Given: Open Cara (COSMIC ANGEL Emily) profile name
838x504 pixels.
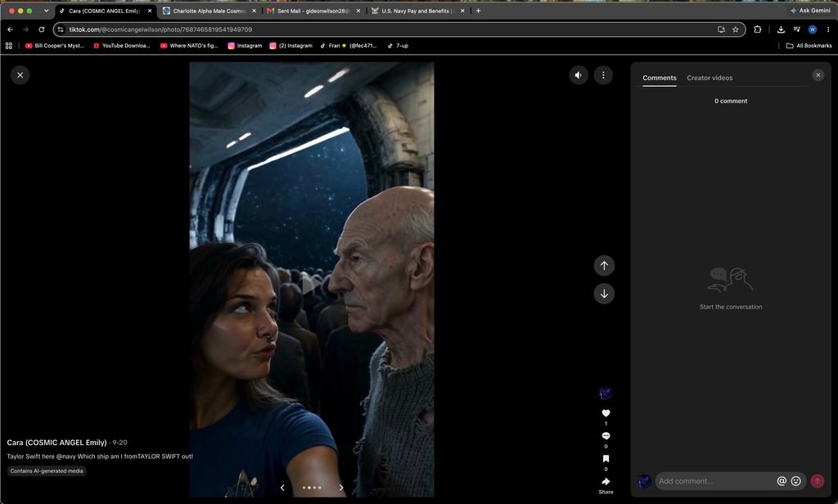Looking at the screenshot, I should [x=56, y=443].
